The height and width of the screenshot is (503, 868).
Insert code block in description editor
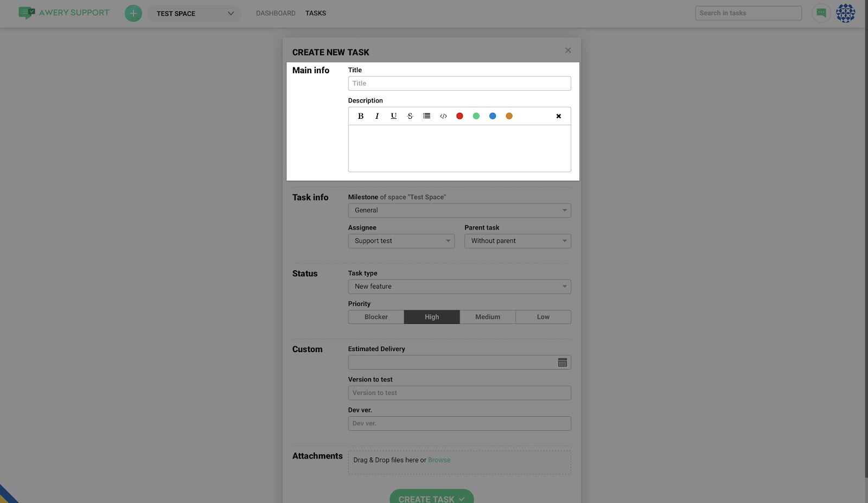click(443, 116)
